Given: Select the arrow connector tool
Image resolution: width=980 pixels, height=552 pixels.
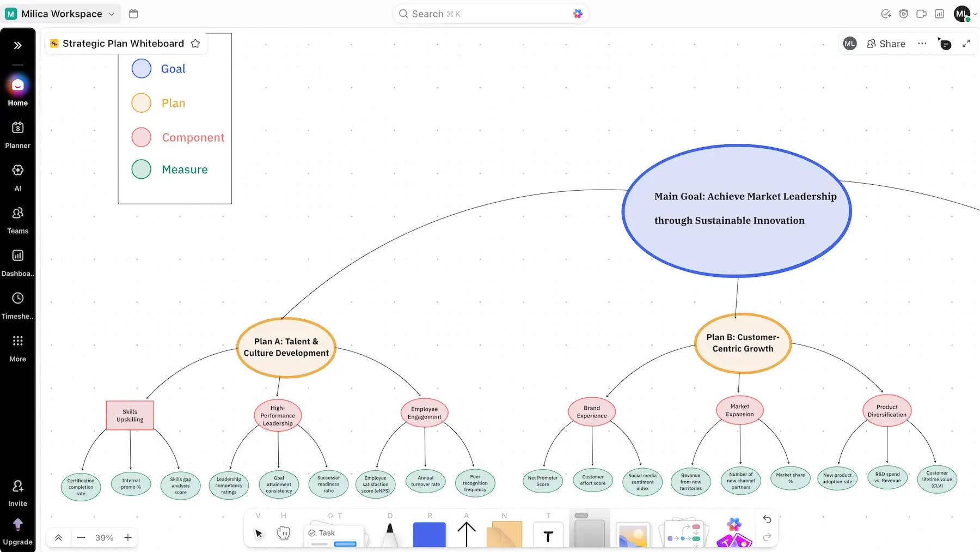Looking at the screenshot, I should click(x=467, y=534).
